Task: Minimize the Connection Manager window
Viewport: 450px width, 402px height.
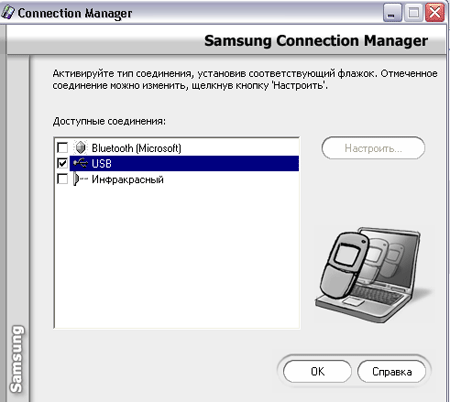Action: click(x=392, y=13)
